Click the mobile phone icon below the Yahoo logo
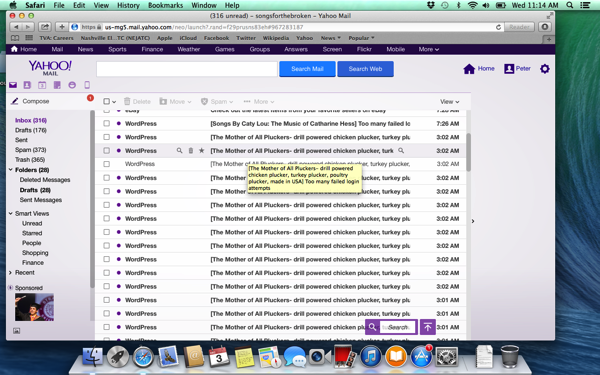 tap(87, 85)
